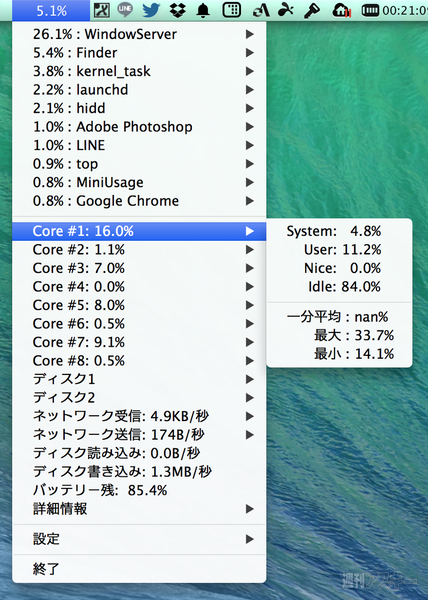Select the LINE 1.0% process entry
The image size is (428, 600).
(139, 145)
